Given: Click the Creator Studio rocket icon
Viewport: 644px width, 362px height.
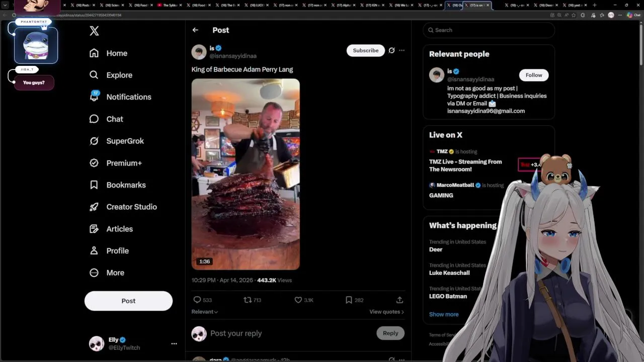Looking at the screenshot, I should tap(94, 207).
